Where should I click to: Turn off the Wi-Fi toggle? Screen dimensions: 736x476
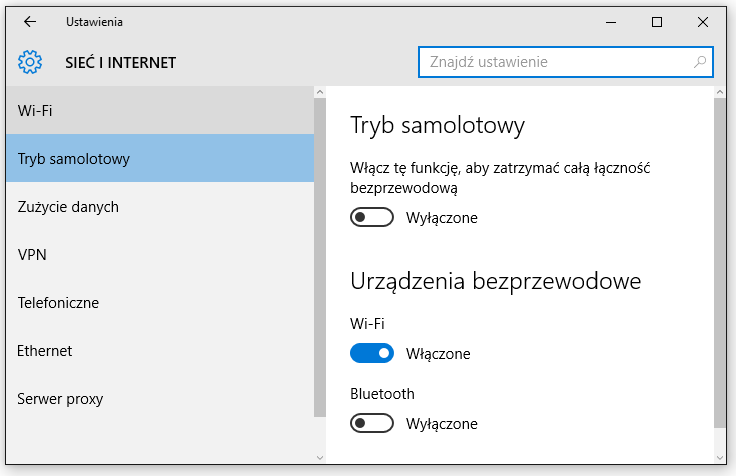click(x=372, y=353)
